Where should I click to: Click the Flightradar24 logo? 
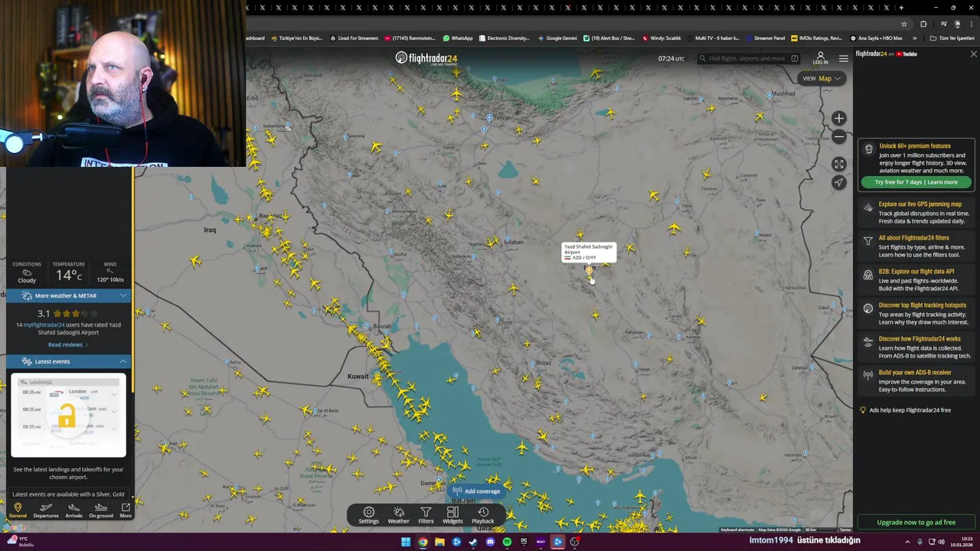[426, 58]
